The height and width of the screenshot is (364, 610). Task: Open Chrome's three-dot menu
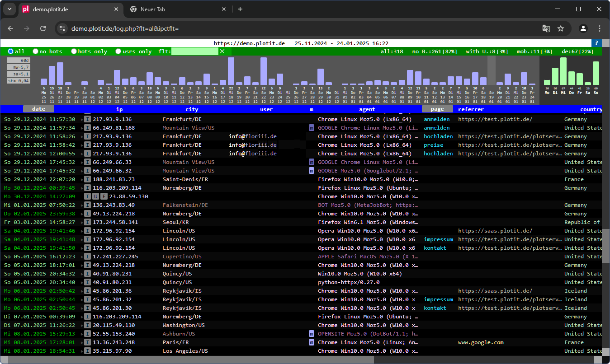[x=601, y=28]
